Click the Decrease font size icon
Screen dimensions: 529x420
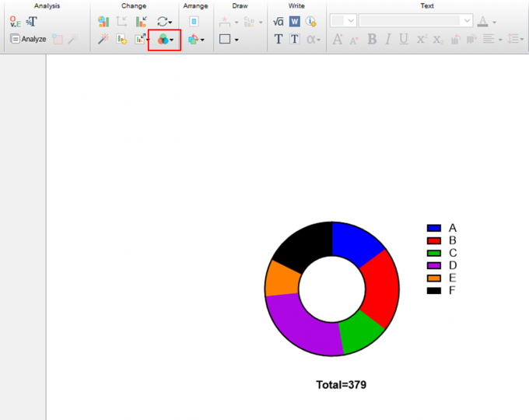point(353,40)
